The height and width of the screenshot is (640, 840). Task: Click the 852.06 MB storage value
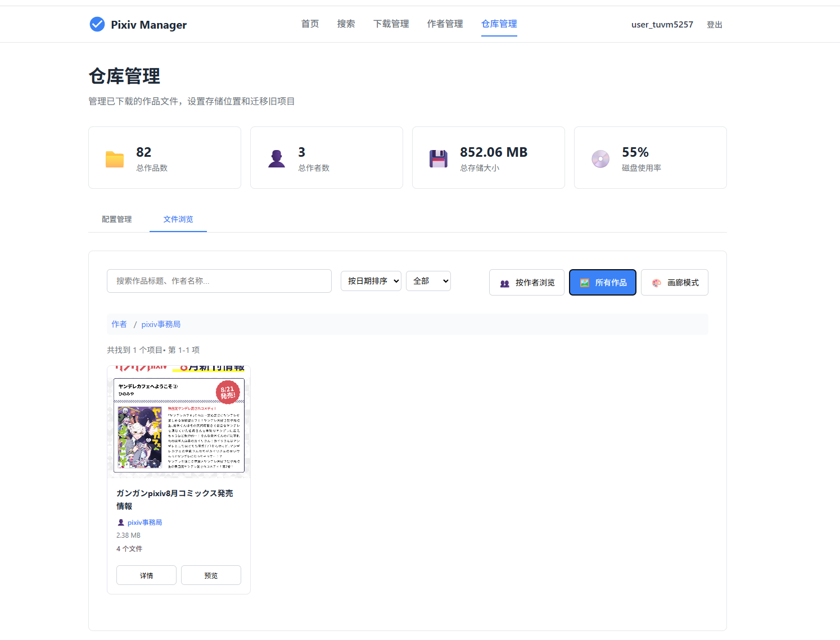click(x=494, y=152)
